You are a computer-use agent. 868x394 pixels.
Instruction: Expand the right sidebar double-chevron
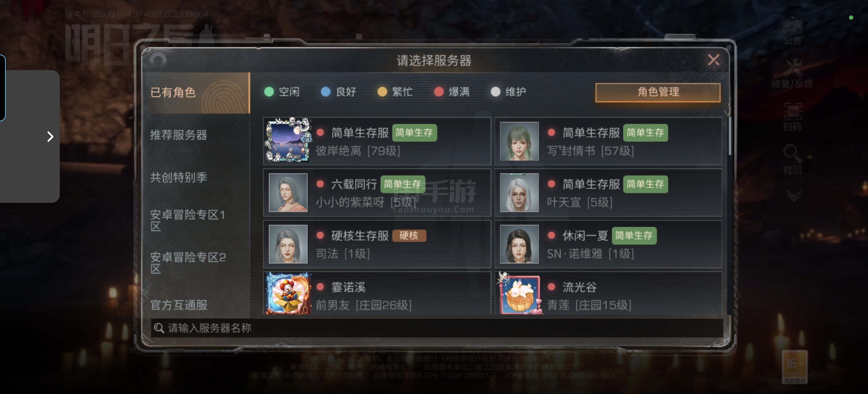(794, 195)
